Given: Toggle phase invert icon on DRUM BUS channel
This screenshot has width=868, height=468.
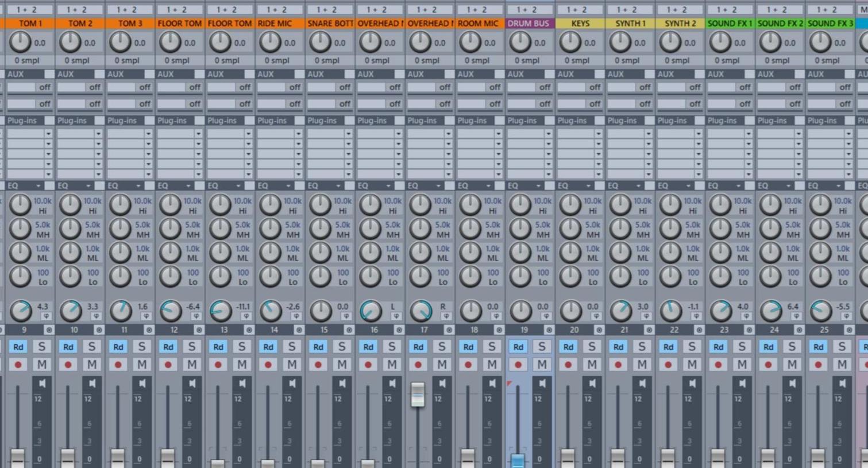Looking at the screenshot, I should click(546, 316).
